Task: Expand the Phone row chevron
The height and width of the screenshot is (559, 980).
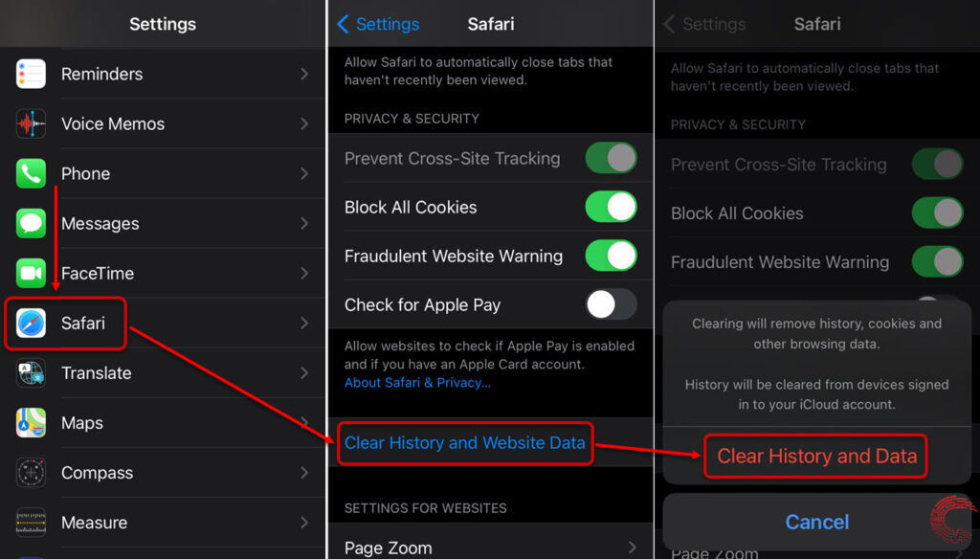Action: 304,174
